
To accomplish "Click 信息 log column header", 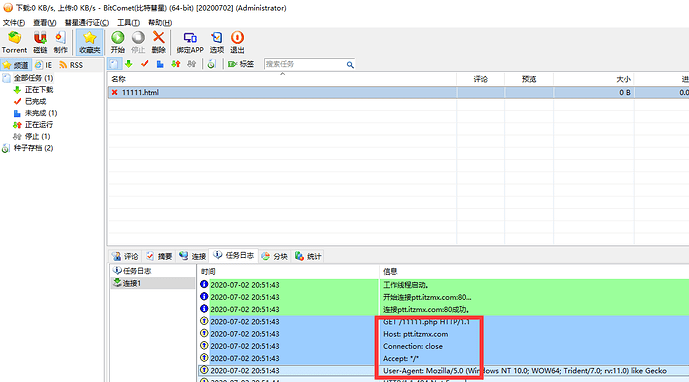I will (x=534, y=272).
